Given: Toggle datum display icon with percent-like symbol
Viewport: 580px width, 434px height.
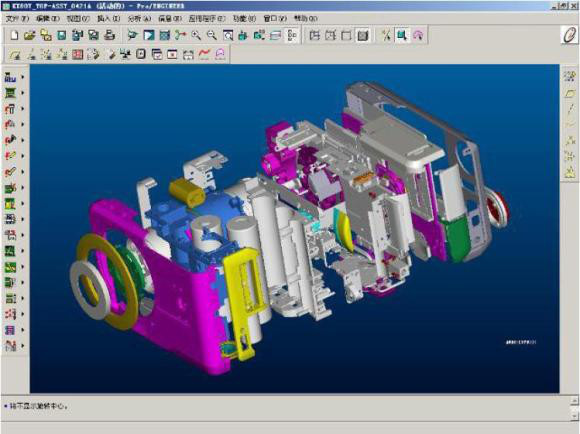Looking at the screenshot, I should pyautogui.click(x=386, y=36).
